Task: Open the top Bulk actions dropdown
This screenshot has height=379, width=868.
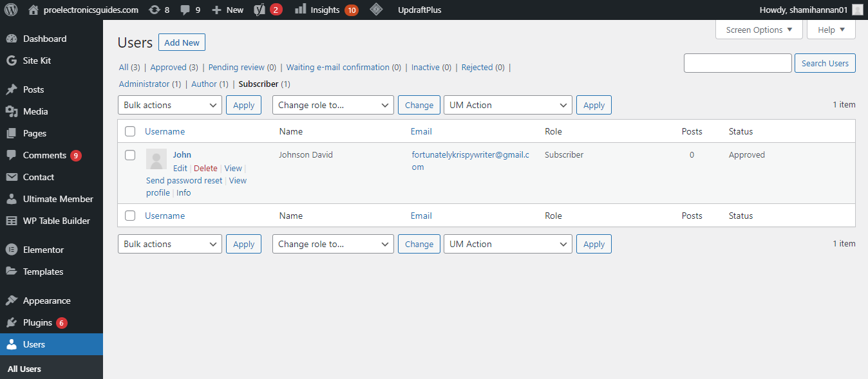Action: point(170,105)
